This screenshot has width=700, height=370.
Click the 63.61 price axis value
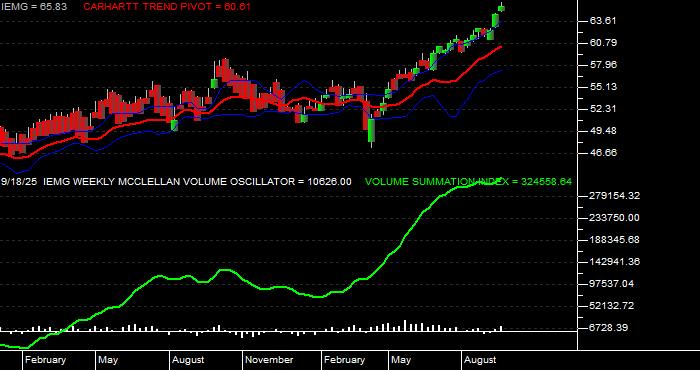tap(602, 21)
